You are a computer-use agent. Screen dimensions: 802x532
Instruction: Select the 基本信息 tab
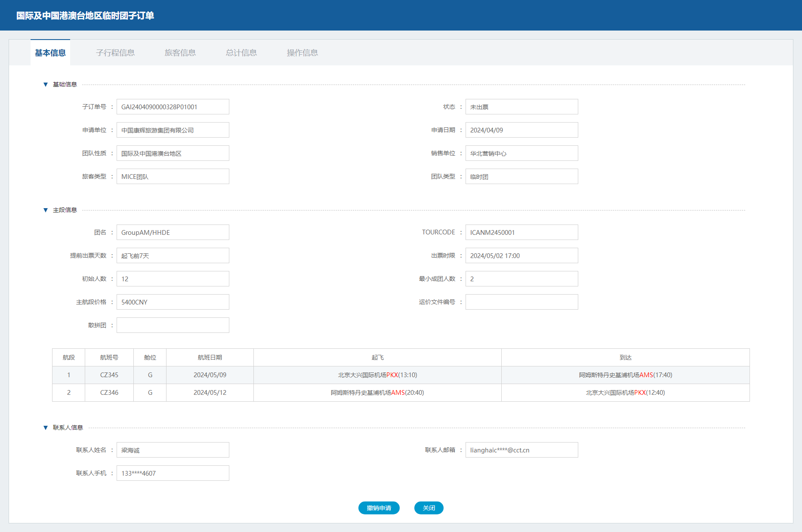[x=50, y=53]
